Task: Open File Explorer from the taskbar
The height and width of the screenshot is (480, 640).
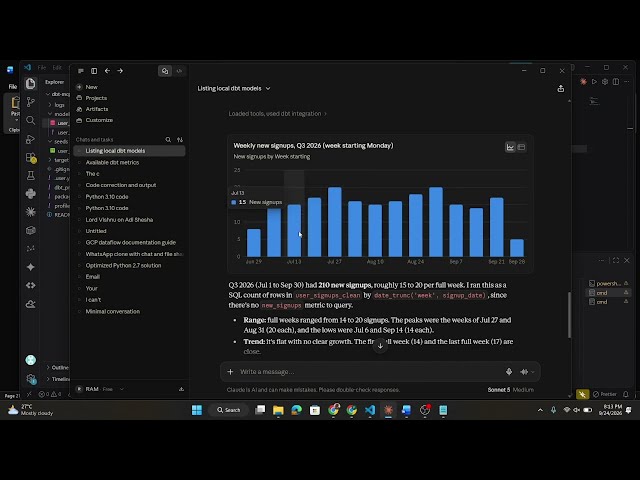Action: pyautogui.click(x=278, y=410)
